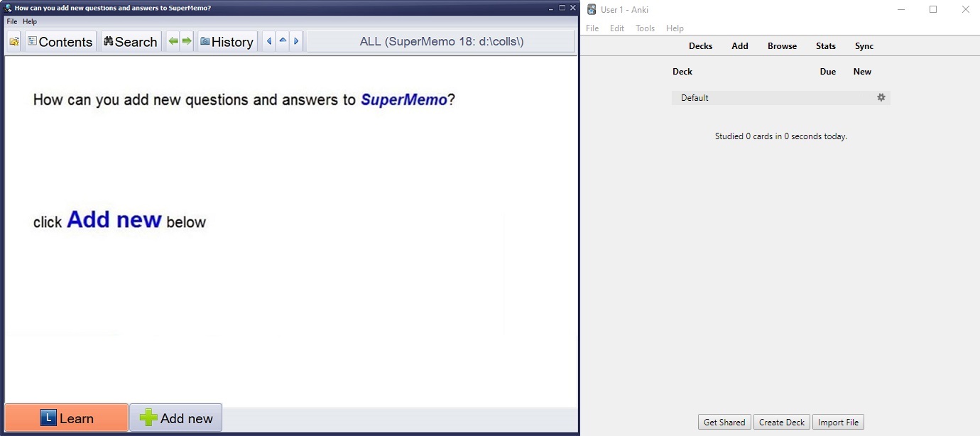Open the SuperMemo File menu
Viewport: 980px width, 436px height.
pos(12,21)
